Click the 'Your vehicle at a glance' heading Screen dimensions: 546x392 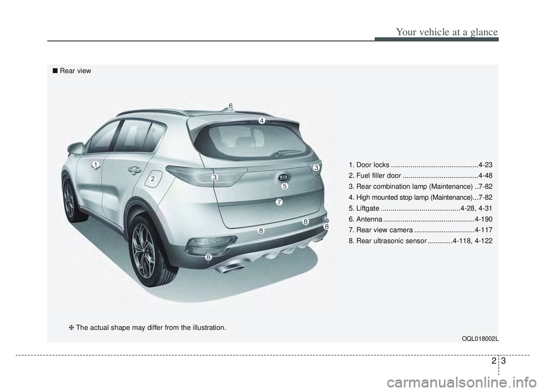point(447,32)
